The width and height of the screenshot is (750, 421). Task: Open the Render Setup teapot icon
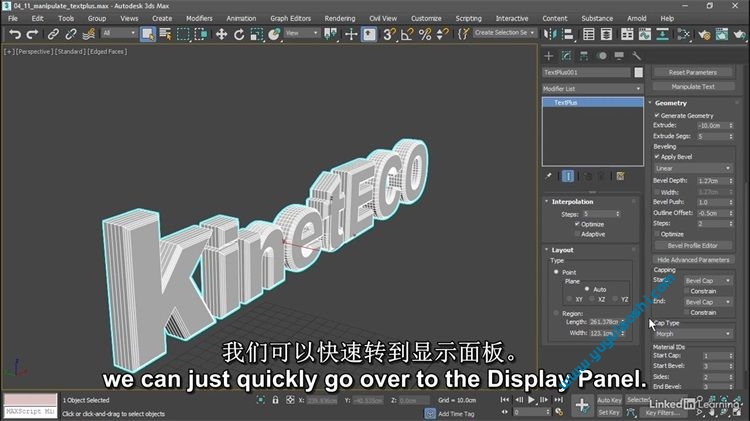(704, 34)
